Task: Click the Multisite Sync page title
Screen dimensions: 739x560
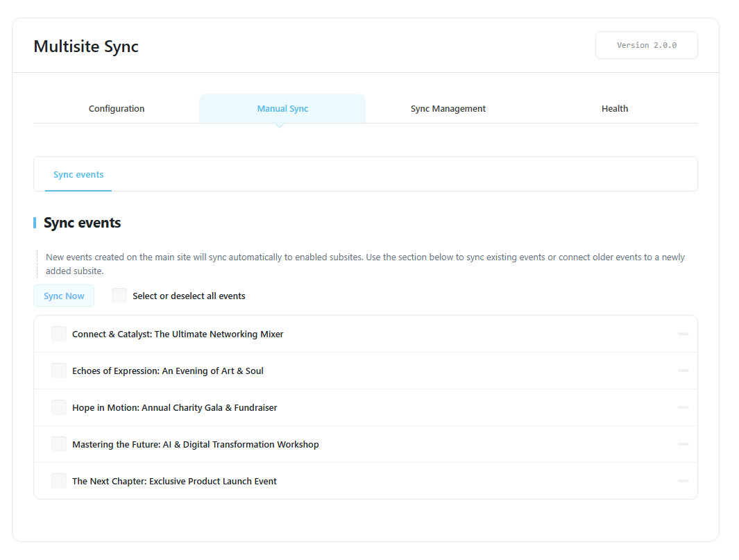Action: (86, 46)
